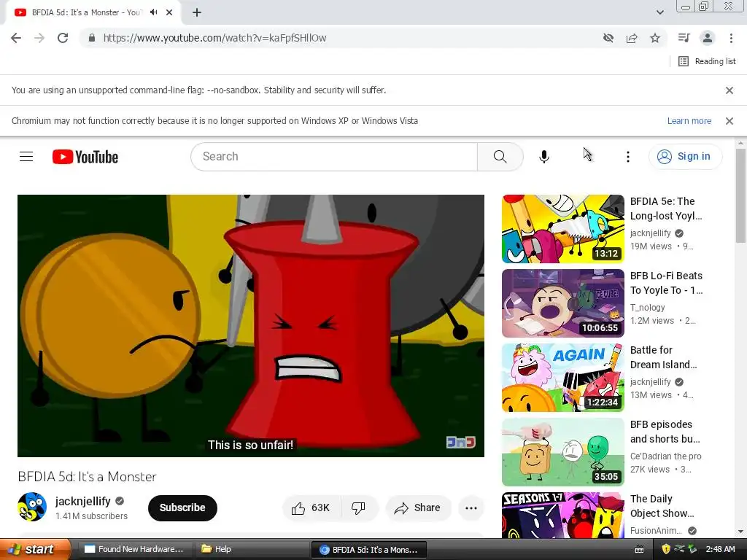Click Ce'Dadrian the pro channel name
Screen dimensions: 747x560
[x=665, y=456]
